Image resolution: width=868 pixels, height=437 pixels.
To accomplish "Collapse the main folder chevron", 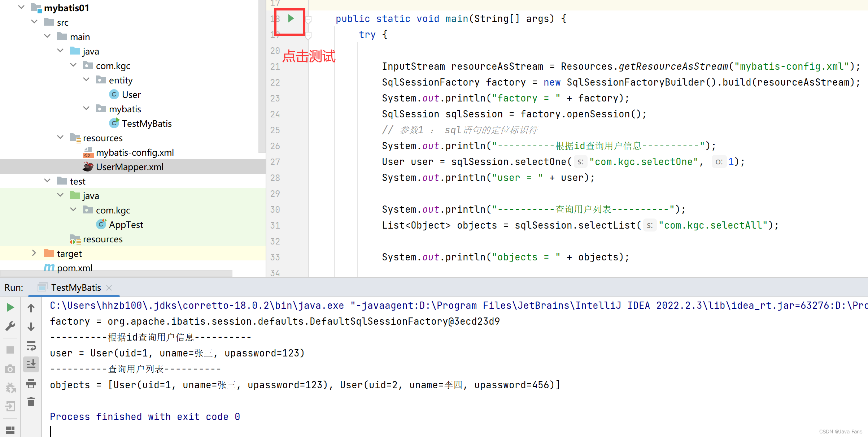I will coord(47,36).
